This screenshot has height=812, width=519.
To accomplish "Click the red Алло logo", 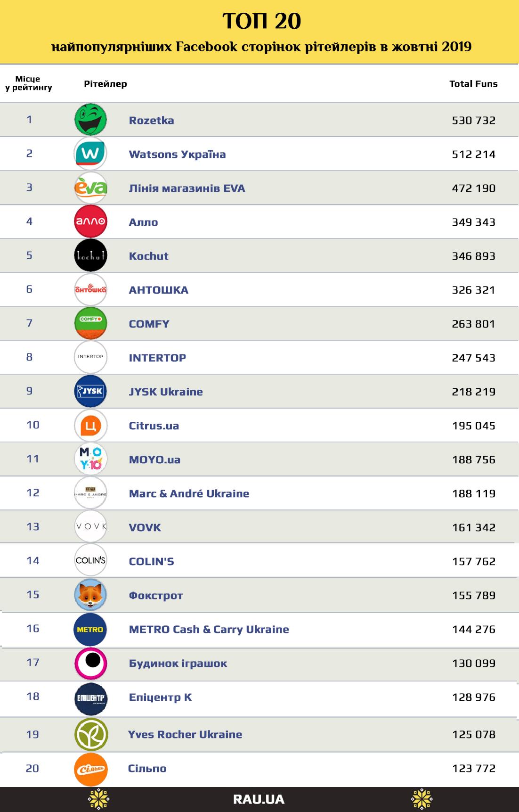I will coord(90,221).
